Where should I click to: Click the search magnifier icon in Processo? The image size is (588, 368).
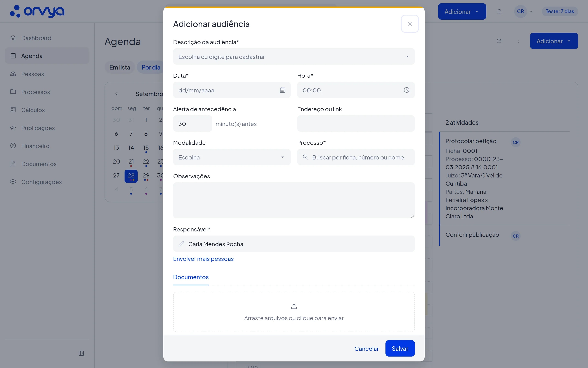point(305,157)
